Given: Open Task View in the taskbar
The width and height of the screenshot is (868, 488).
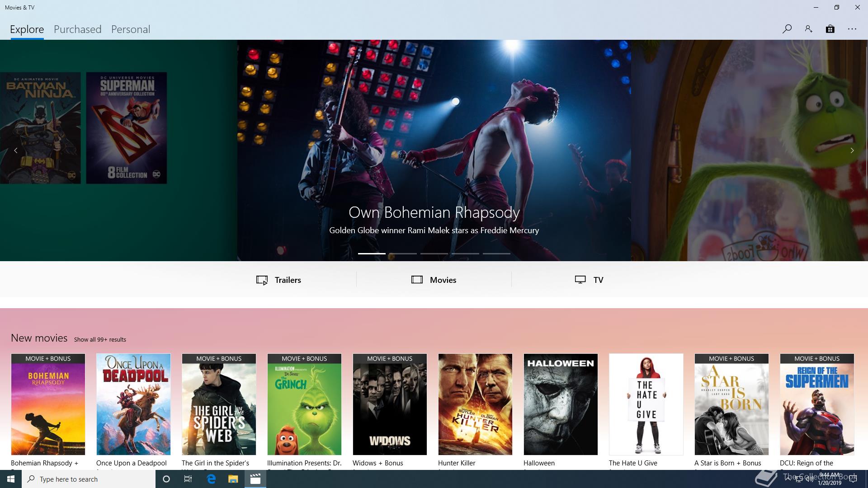Looking at the screenshot, I should [188, 479].
